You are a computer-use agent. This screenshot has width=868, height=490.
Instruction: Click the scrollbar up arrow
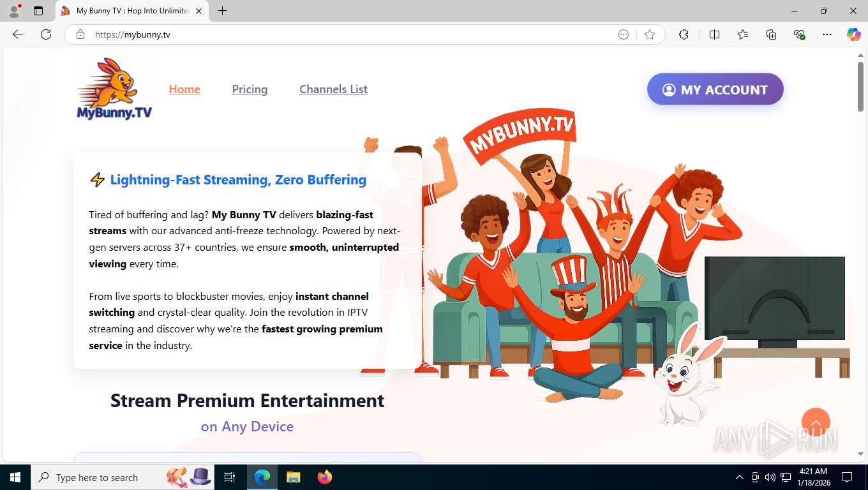tap(860, 56)
